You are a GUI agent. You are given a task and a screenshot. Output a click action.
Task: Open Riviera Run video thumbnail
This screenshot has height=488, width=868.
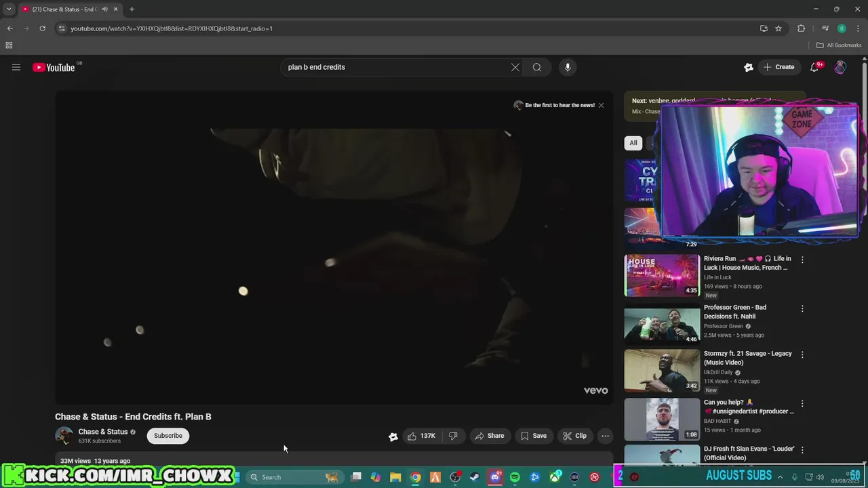(662, 275)
